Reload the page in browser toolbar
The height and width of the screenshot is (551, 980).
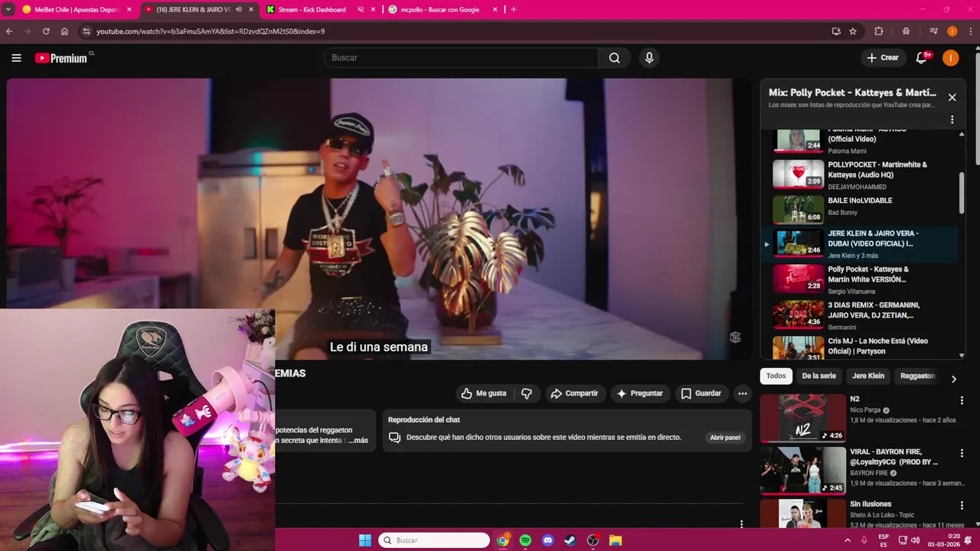click(46, 31)
